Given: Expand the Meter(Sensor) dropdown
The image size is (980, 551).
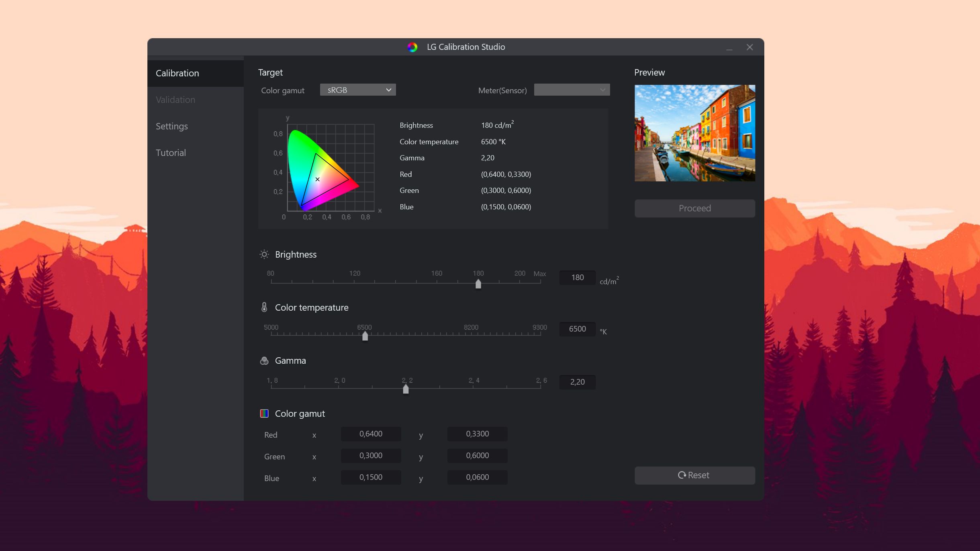Looking at the screenshot, I should (572, 90).
